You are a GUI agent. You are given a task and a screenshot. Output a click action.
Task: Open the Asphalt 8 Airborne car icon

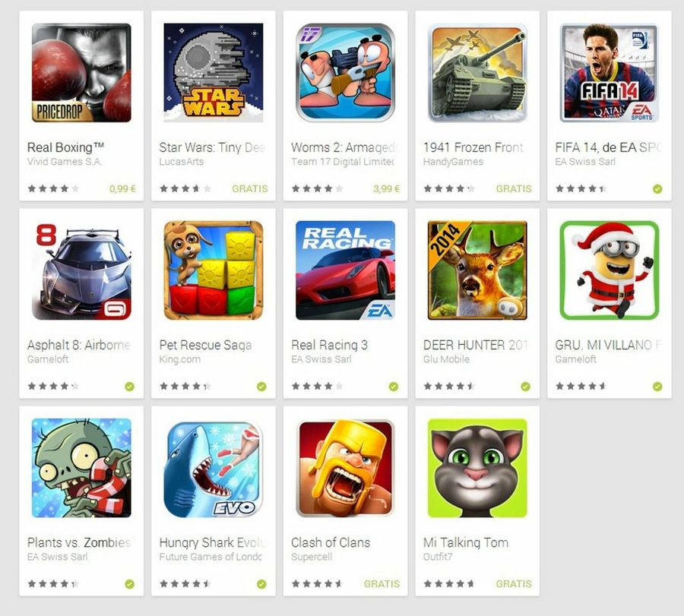pyautogui.click(x=81, y=270)
